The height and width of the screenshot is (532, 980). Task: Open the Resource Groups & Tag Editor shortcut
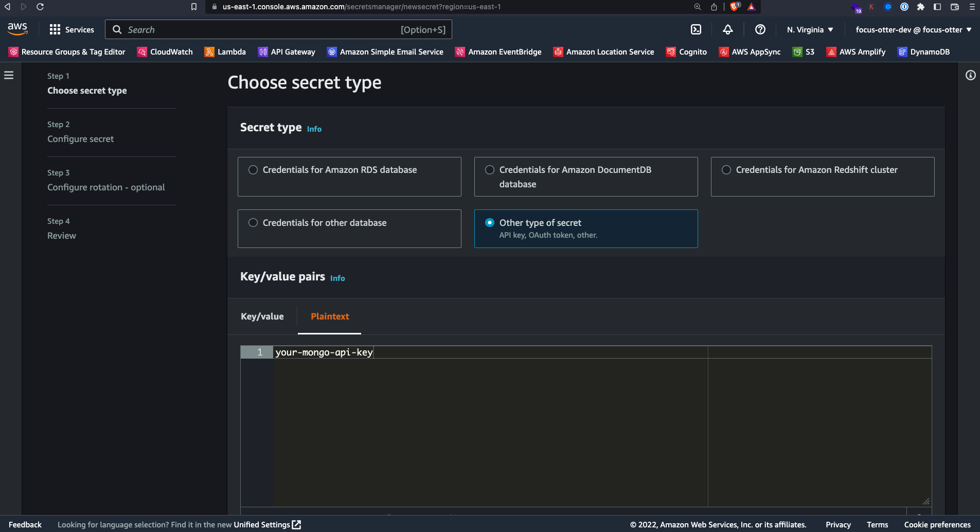67,52
